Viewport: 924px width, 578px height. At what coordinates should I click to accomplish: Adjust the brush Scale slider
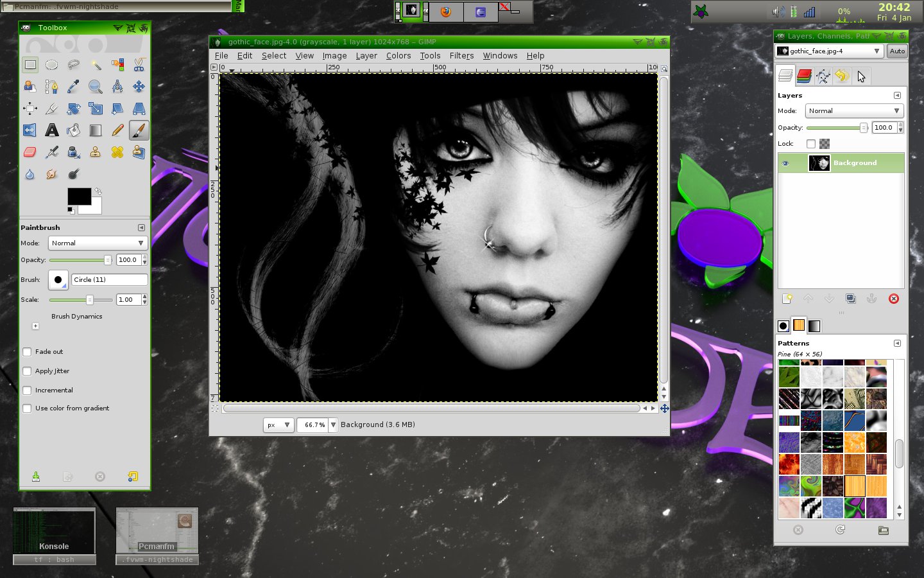(x=81, y=300)
